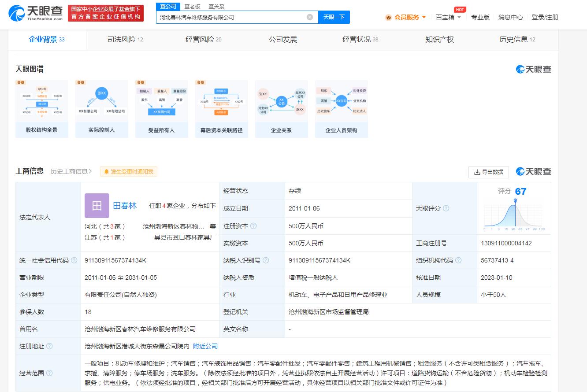Viewport: 587px width, 392px height.
Task: Open the 实际控制人 diagram thumbnail
Action: (102, 109)
